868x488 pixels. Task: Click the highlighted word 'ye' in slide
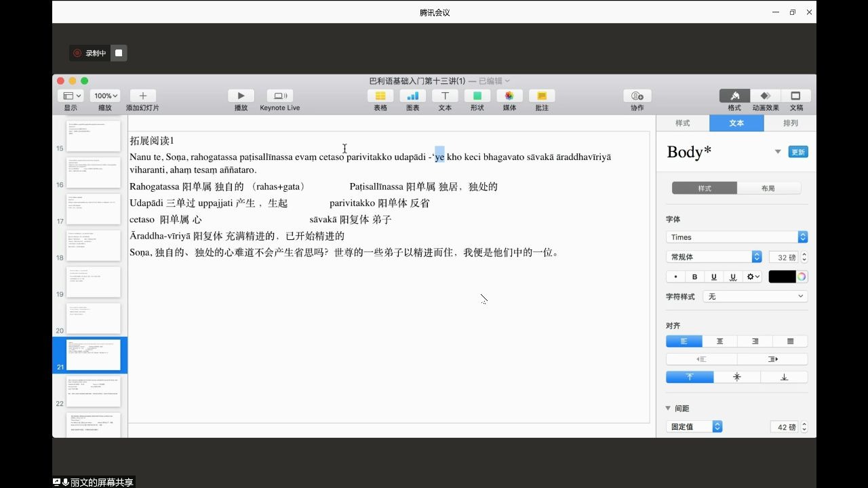pyautogui.click(x=439, y=157)
